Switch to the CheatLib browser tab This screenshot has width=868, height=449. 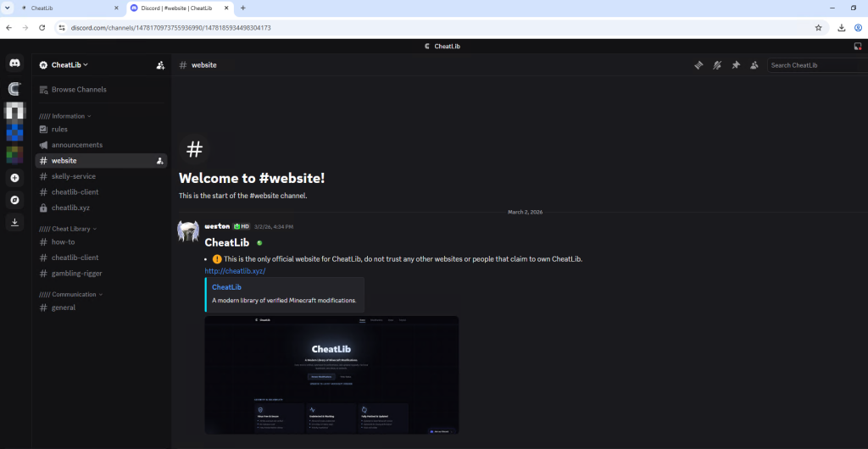coord(70,8)
